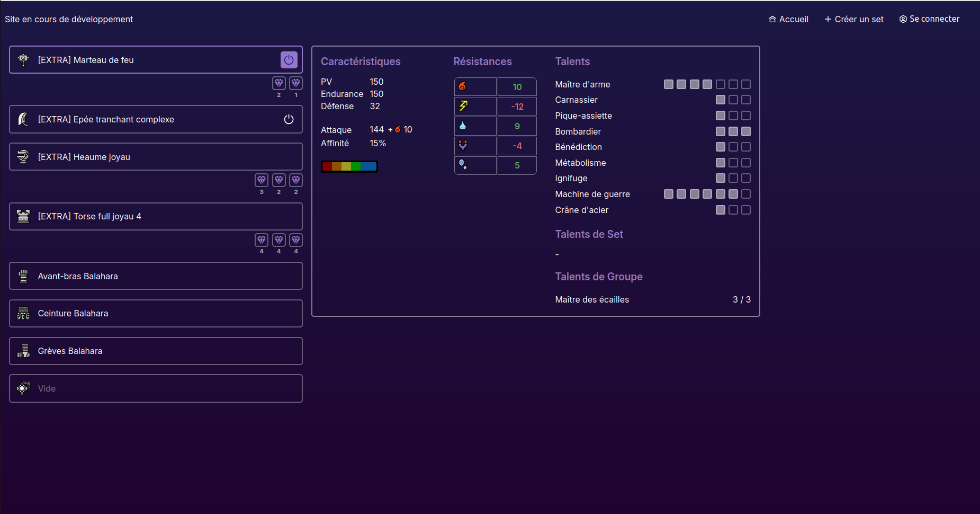
Task: Click the hammer icon on Marteau de feu
Action: coord(23,59)
